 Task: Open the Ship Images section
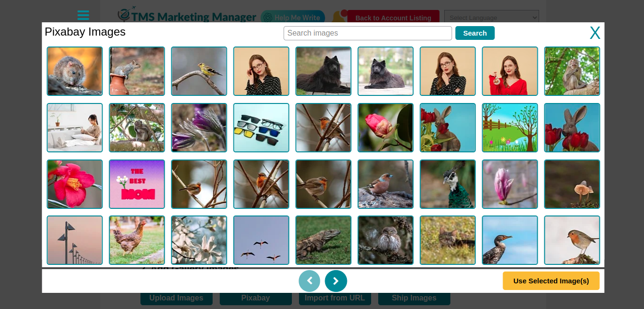414,298
